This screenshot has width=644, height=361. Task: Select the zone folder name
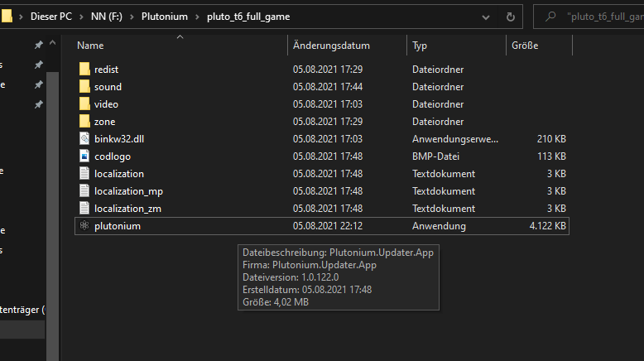pos(105,122)
